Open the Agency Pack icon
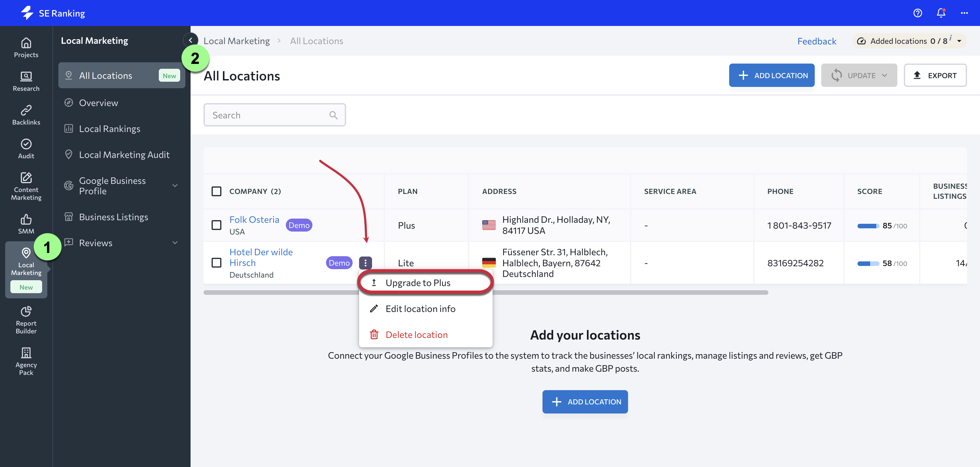This screenshot has width=980, height=467. (26, 361)
